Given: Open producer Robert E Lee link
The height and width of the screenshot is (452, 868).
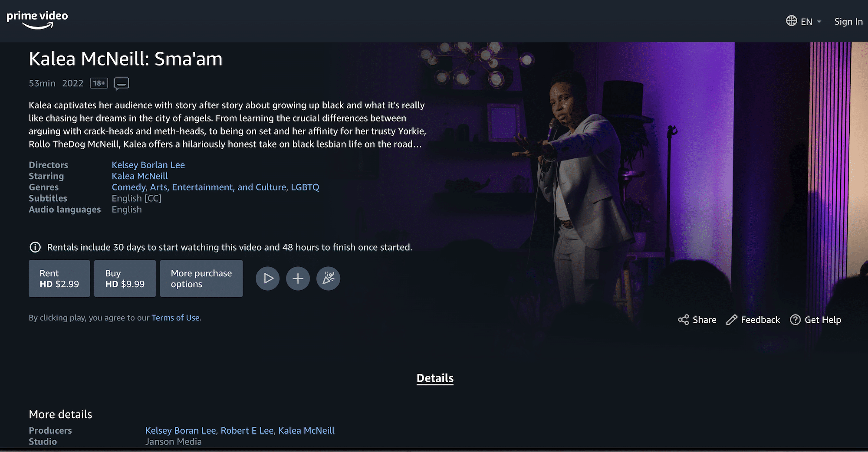Looking at the screenshot, I should click(247, 430).
